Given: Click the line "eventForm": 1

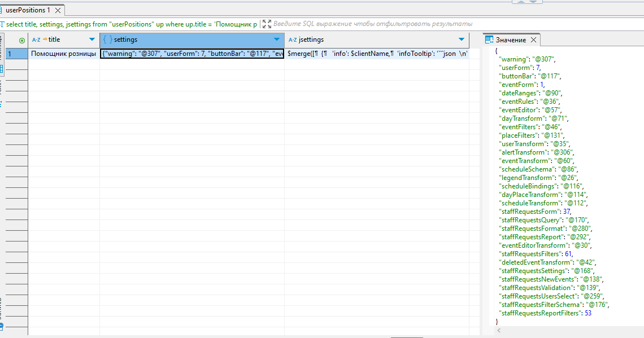Looking at the screenshot, I should click(521, 85).
